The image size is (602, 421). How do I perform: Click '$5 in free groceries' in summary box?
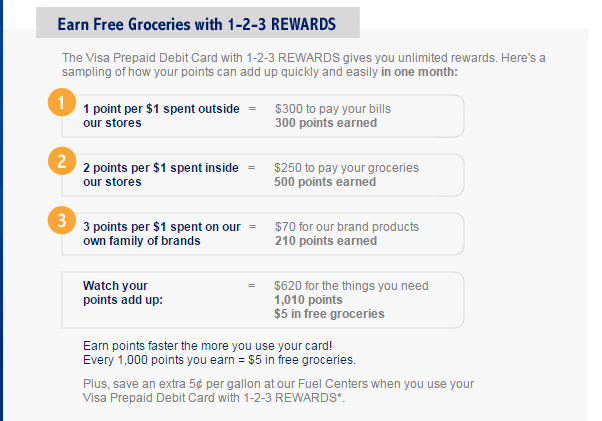coord(329,314)
